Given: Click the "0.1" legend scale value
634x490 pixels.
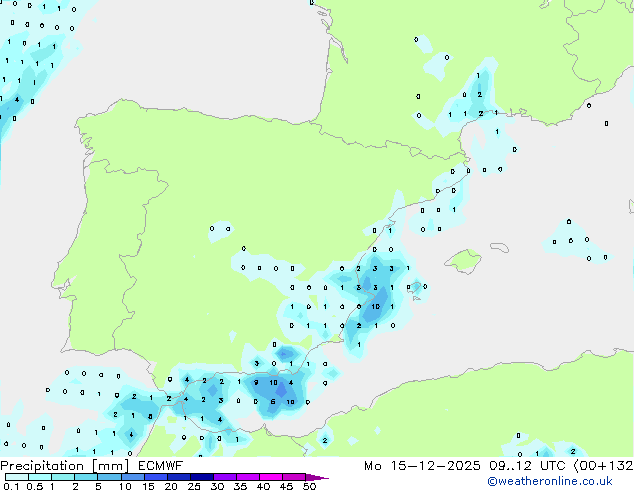Looking at the screenshot, I should 11,486.
